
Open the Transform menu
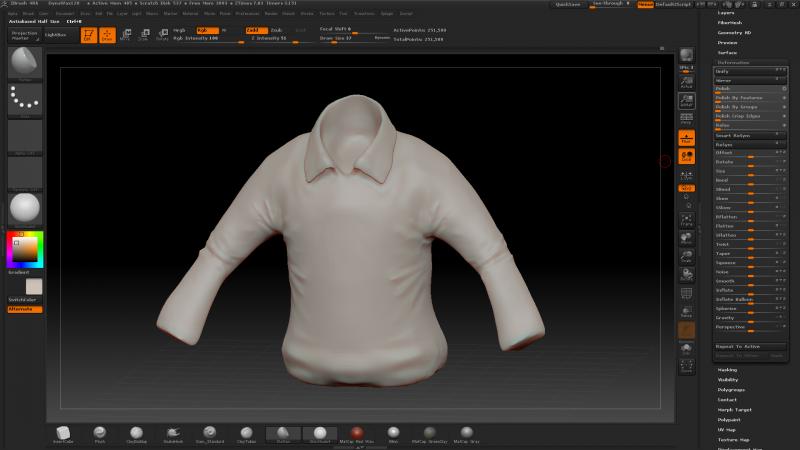(364, 14)
